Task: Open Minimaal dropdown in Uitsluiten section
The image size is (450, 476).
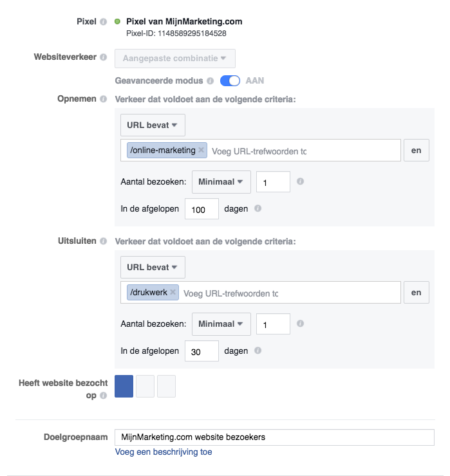Action: click(221, 324)
